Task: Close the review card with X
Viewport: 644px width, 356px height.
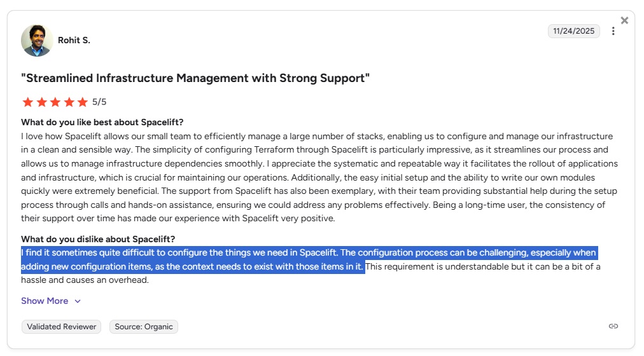Action: point(624,20)
